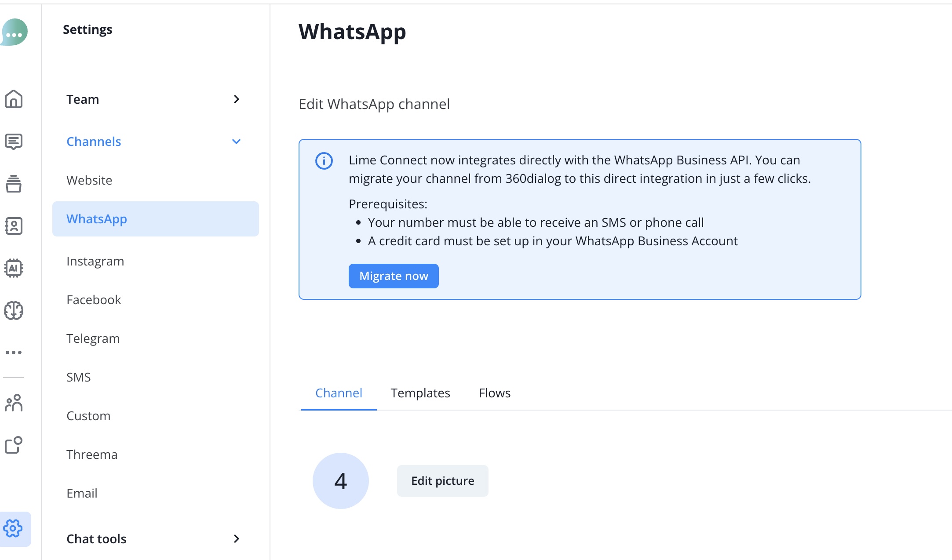Screen dimensions: 952x560
Task: Click the Edit picture button
Action: pyautogui.click(x=442, y=481)
